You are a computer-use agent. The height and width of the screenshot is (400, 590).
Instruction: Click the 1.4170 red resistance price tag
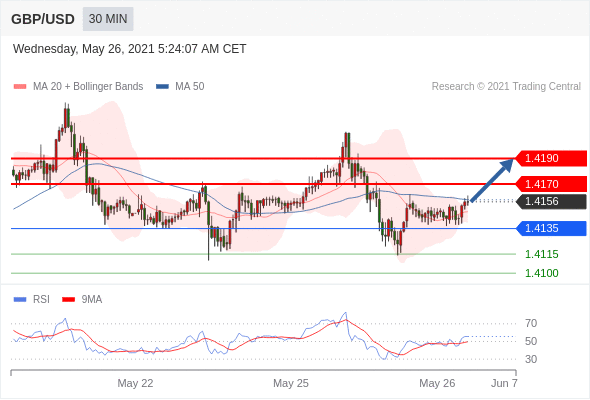550,184
